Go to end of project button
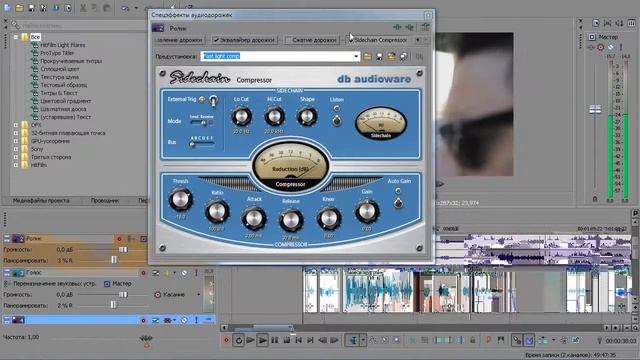Image resolution: width=640 pixels, height=360 pixels. point(310,340)
